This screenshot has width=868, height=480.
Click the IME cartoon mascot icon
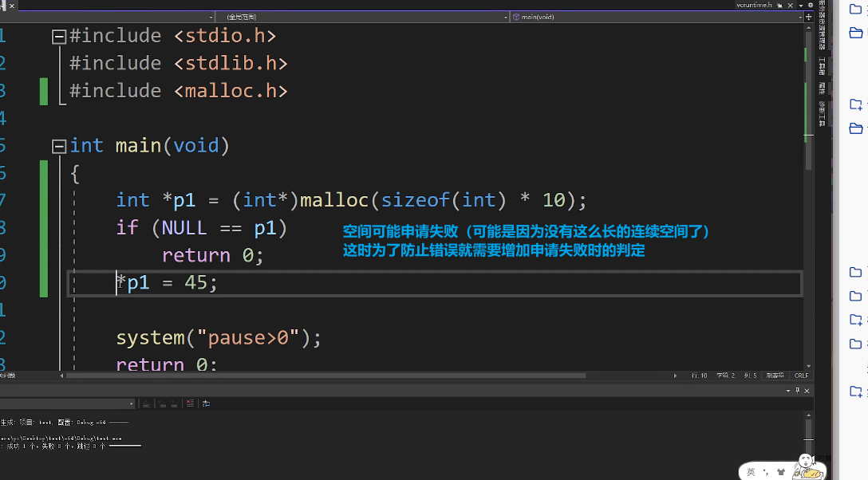807,466
